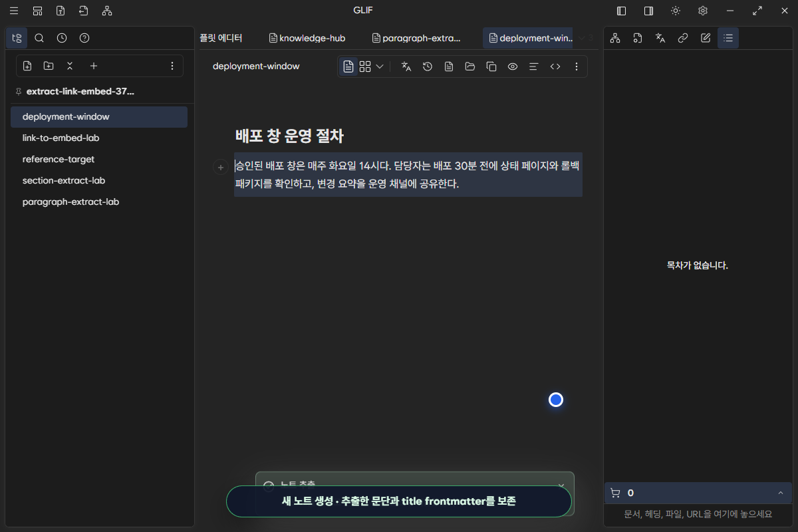The image size is (798, 532).
Task: Switch to the knowledge-hub tab
Action: click(307, 38)
